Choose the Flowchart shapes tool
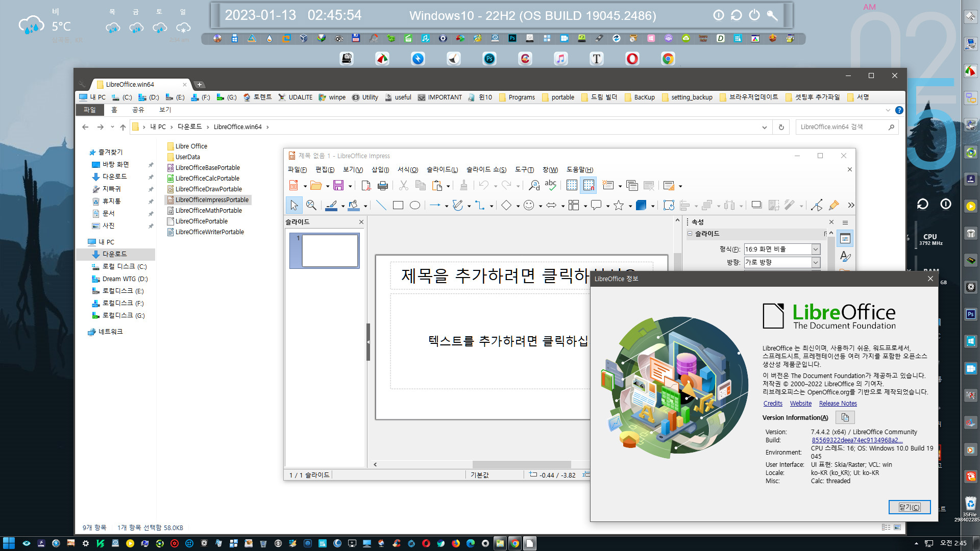The width and height of the screenshot is (980, 551). click(x=574, y=205)
